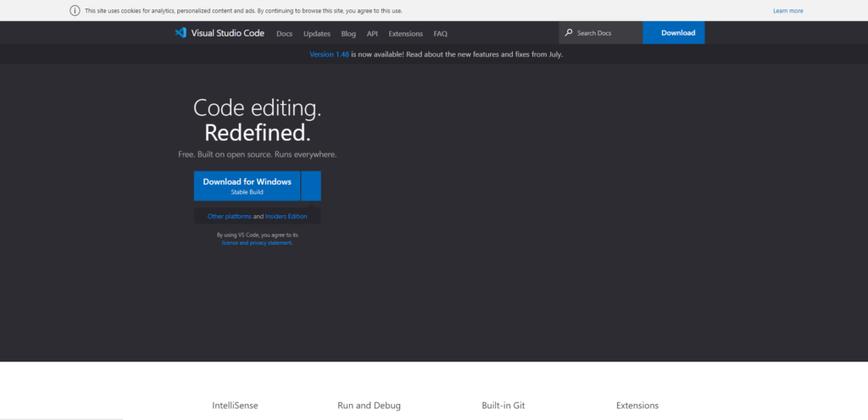Click the Visual Studio Code logo icon
868x420 pixels.
(181, 33)
